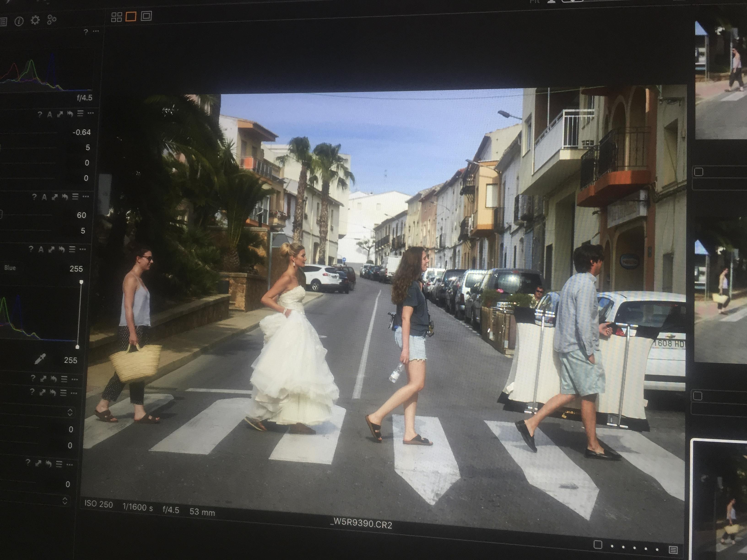Open presets menu icon for exposure tool
The image size is (747, 560).
[80, 113]
